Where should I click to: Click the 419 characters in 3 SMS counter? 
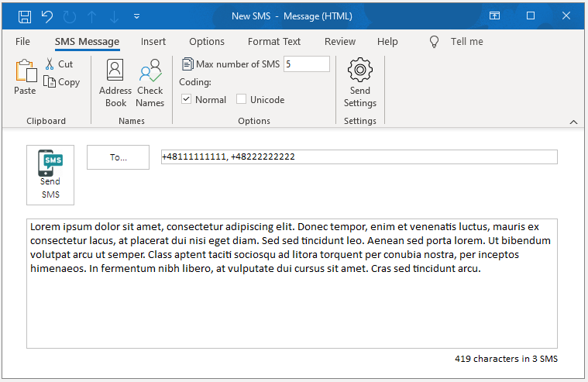(506, 359)
